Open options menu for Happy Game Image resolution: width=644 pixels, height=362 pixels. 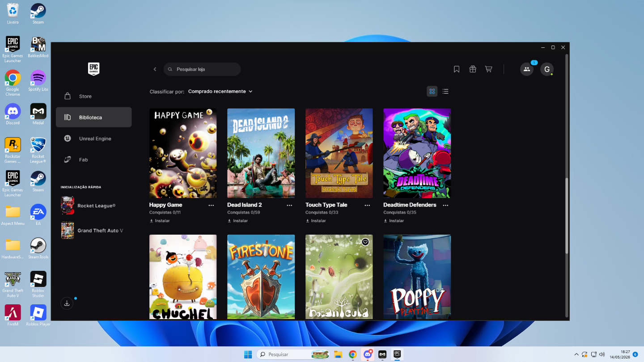point(211,205)
